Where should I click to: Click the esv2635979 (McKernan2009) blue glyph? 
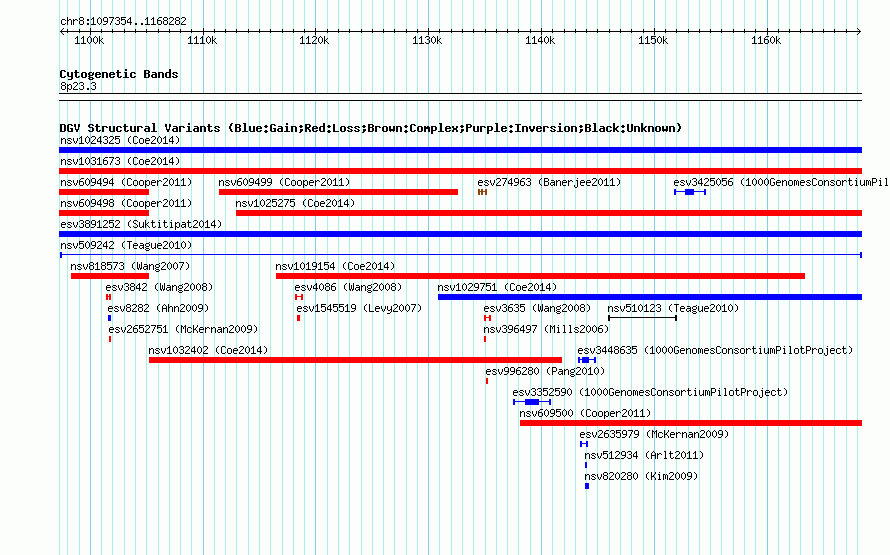[x=583, y=444]
